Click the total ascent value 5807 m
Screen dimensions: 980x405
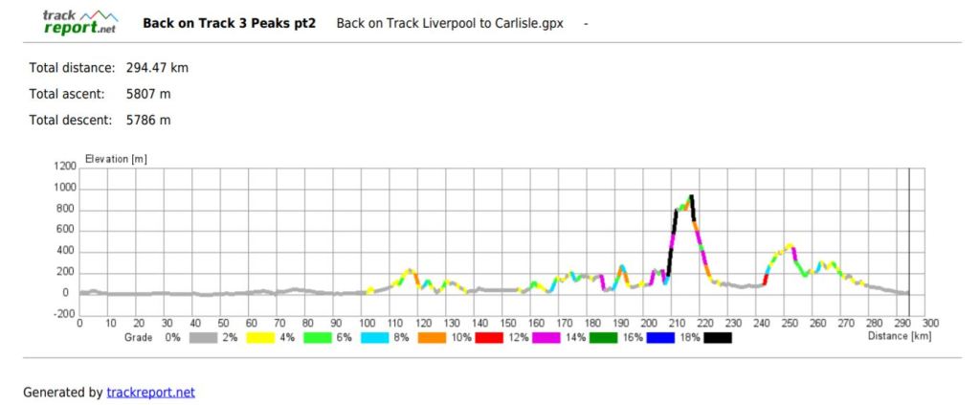click(x=148, y=94)
